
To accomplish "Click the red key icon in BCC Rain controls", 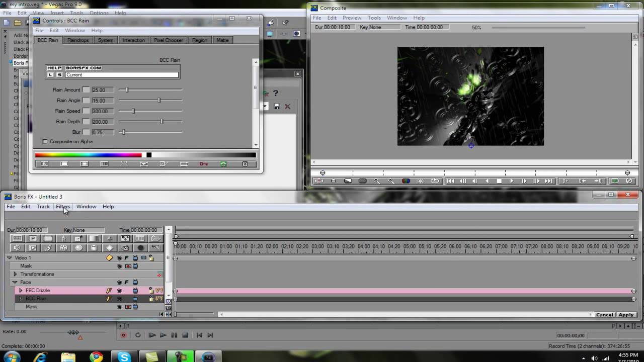I will tap(203, 164).
